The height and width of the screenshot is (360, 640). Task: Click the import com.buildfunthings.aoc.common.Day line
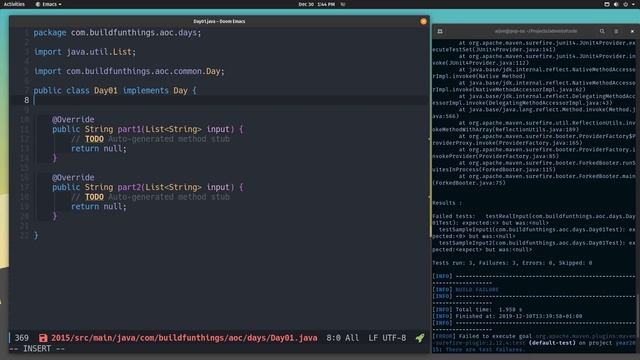129,71
